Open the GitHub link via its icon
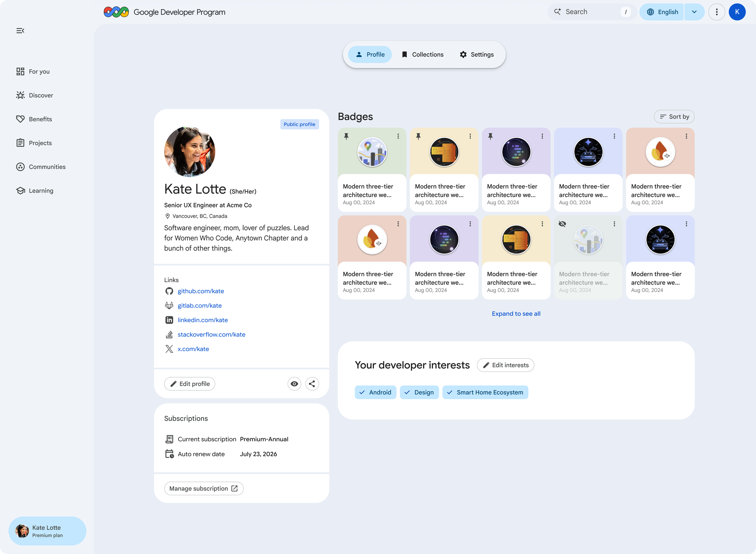The height and width of the screenshot is (554, 756). [x=169, y=291]
